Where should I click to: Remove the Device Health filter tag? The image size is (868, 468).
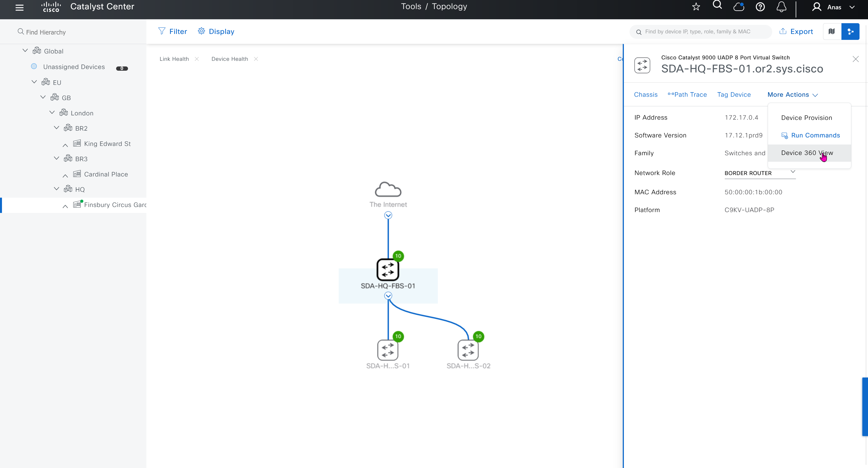click(256, 59)
